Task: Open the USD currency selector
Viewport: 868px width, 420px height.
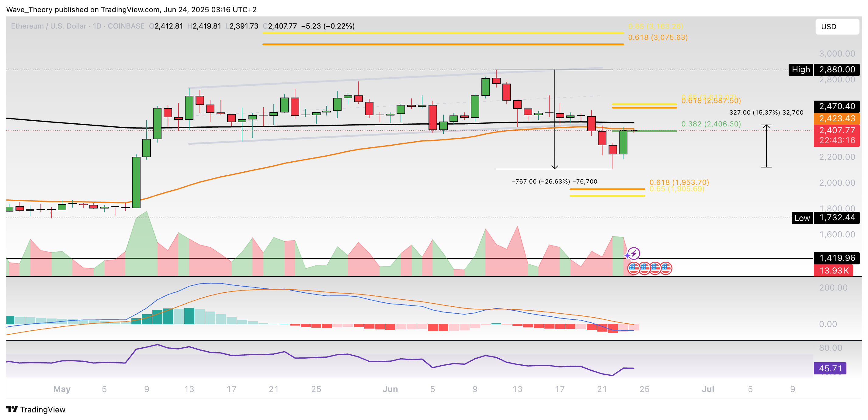Action: 837,27
